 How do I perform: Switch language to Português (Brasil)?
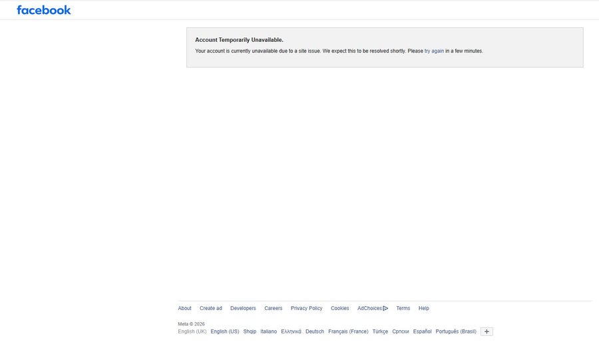click(456, 331)
